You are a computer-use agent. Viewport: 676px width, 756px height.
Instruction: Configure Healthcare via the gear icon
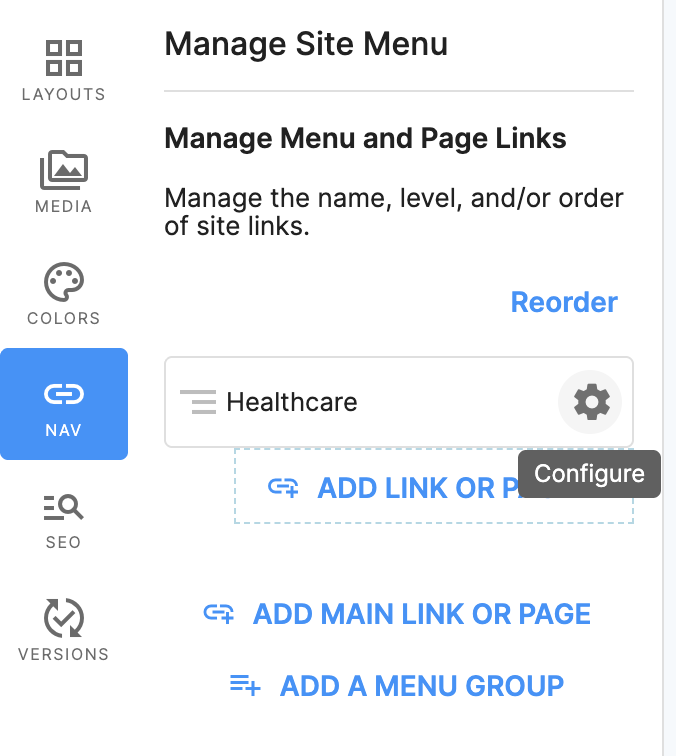tap(591, 402)
